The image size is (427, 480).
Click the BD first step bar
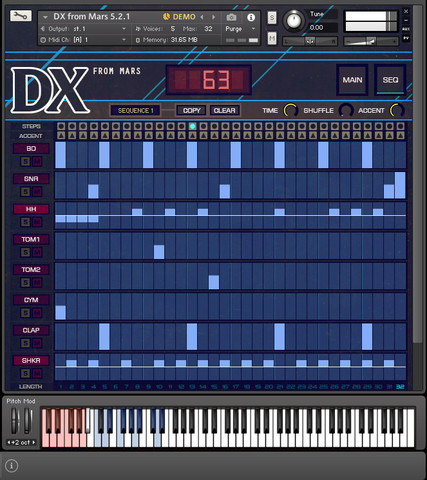click(60, 155)
